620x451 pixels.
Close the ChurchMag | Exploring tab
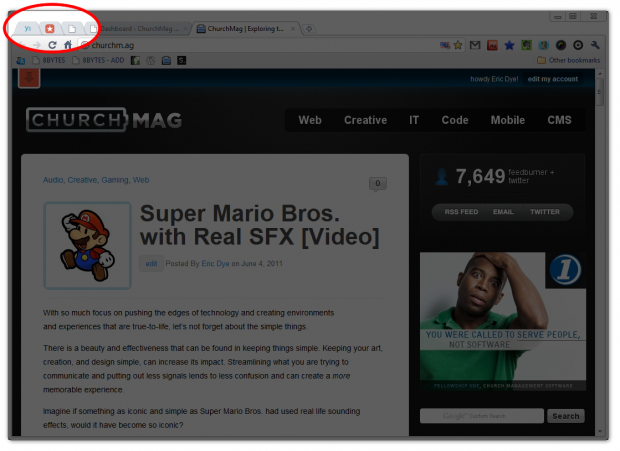pyautogui.click(x=293, y=28)
